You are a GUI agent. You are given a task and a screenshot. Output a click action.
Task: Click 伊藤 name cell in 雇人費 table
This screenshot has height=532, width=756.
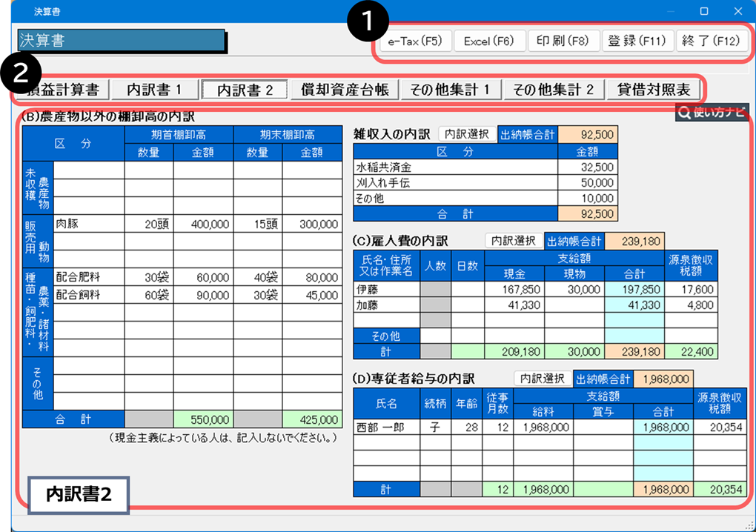386,290
